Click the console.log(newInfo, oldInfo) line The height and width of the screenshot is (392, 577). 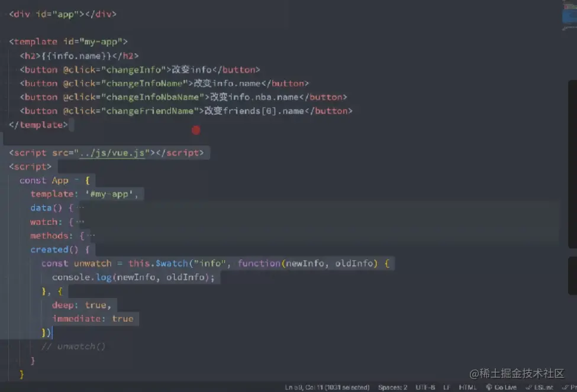coord(133,277)
